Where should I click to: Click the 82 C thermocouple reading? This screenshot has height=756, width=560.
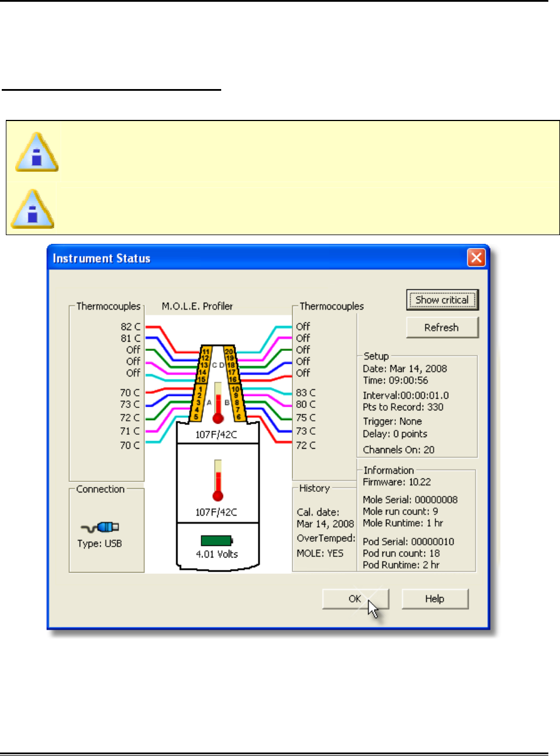point(130,326)
